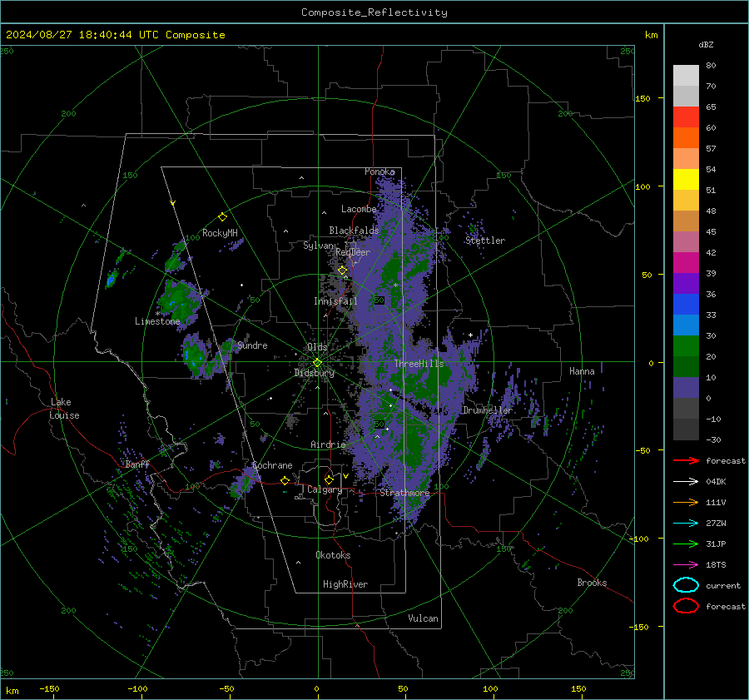749x700 pixels.
Task: Click the Hanna town label
Action: pyautogui.click(x=582, y=371)
